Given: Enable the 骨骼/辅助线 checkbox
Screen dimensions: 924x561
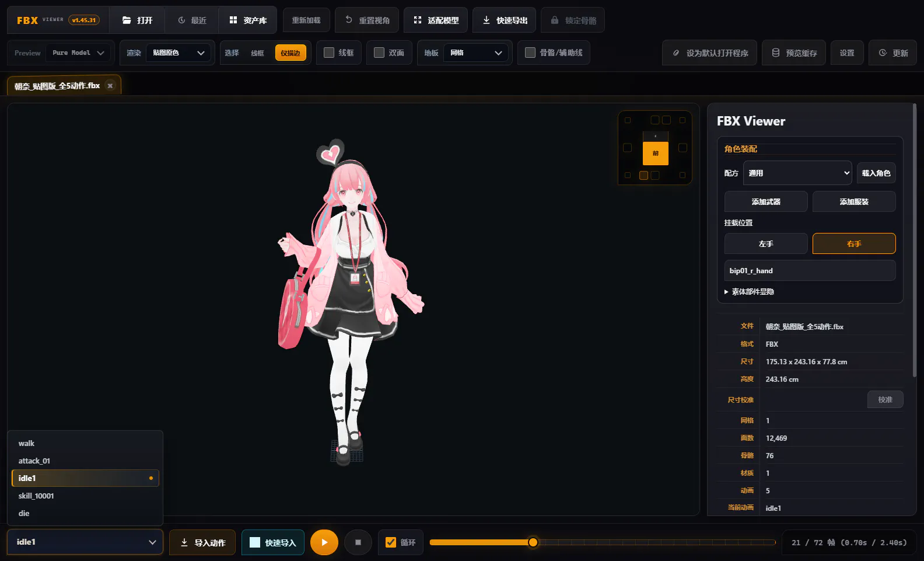Looking at the screenshot, I should (x=530, y=53).
